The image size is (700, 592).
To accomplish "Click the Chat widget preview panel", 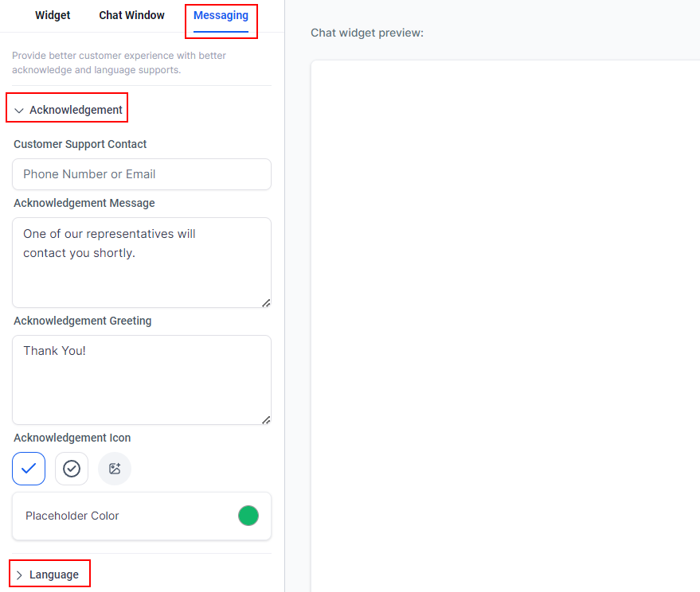I will pos(505,318).
